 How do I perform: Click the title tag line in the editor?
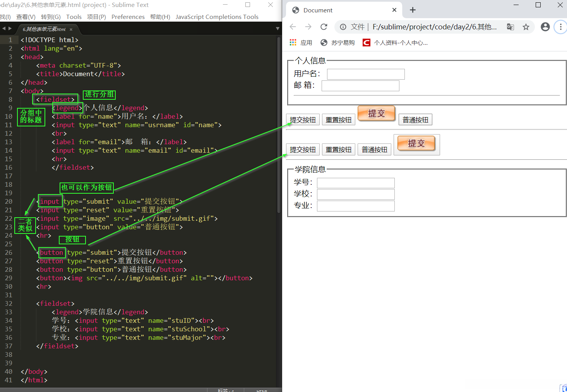pos(81,74)
